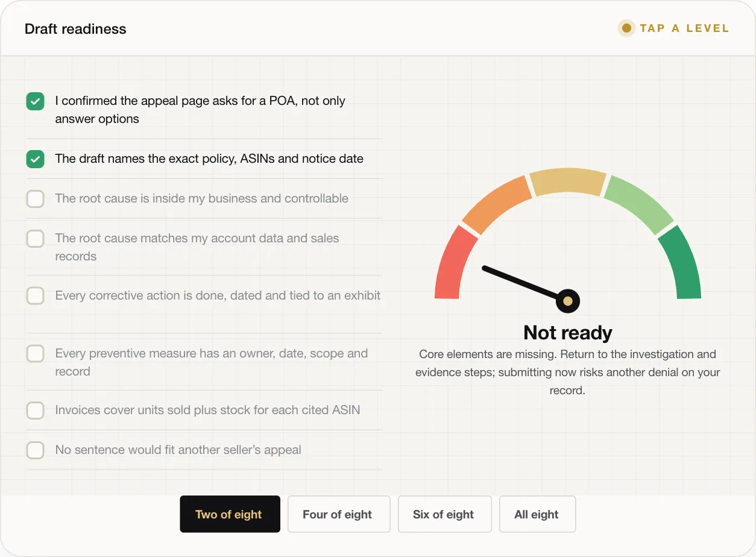Select the All eight level

pyautogui.click(x=538, y=514)
